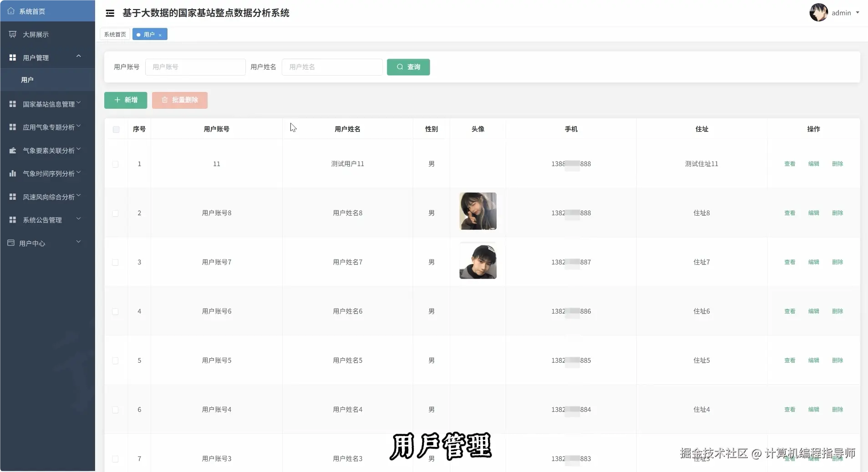The image size is (868, 472).
Task: Check the row checkbox for 用户账号8
Action: pos(116,213)
